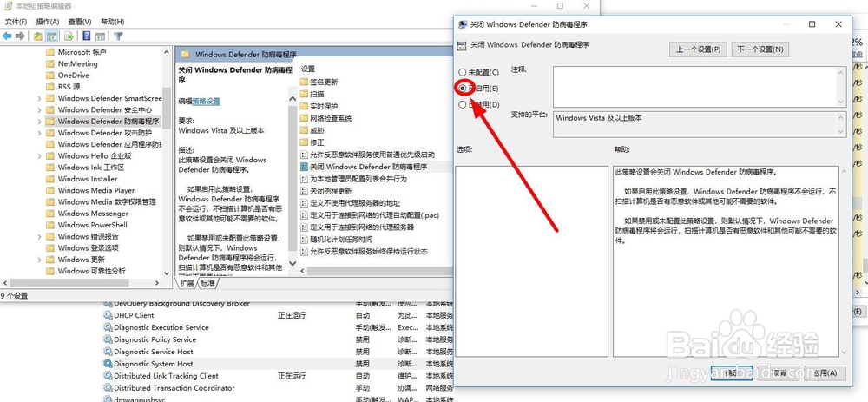This screenshot has height=402, width=868.
Task: Click the 下一个设置(N) button
Action: pyautogui.click(x=760, y=49)
